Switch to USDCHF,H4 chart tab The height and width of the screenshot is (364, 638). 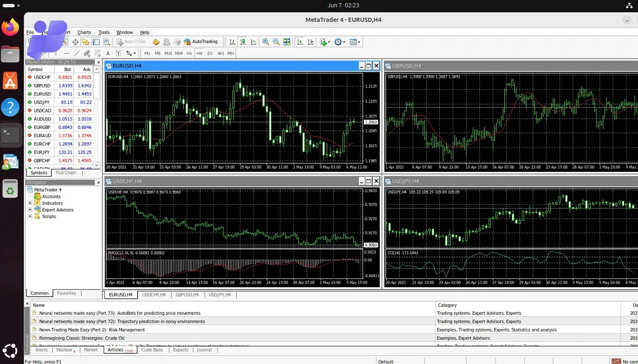154,295
